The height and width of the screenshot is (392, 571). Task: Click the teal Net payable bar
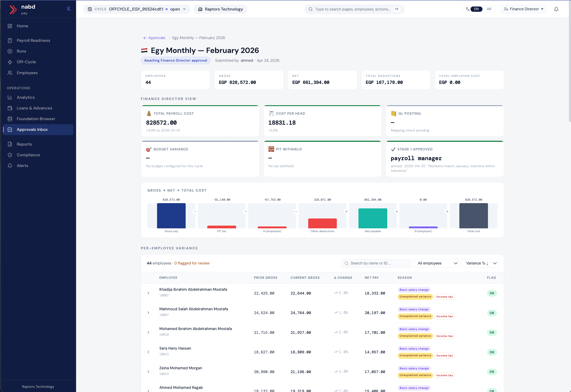(373, 219)
